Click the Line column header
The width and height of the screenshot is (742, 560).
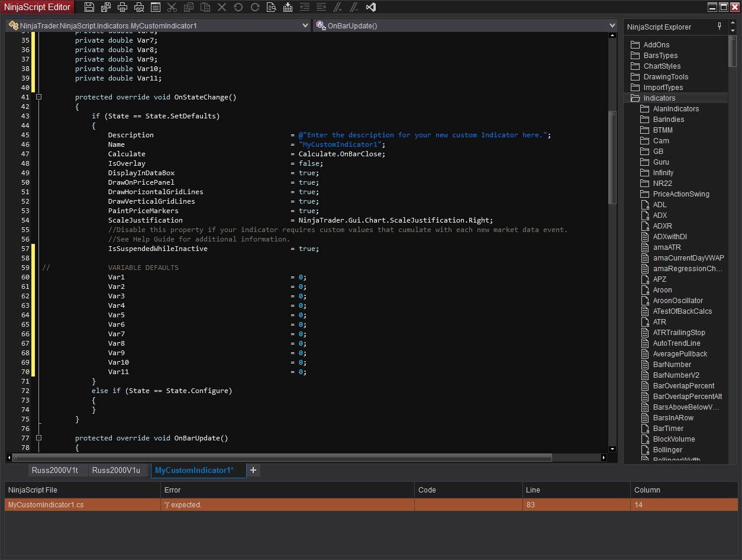(x=577, y=490)
